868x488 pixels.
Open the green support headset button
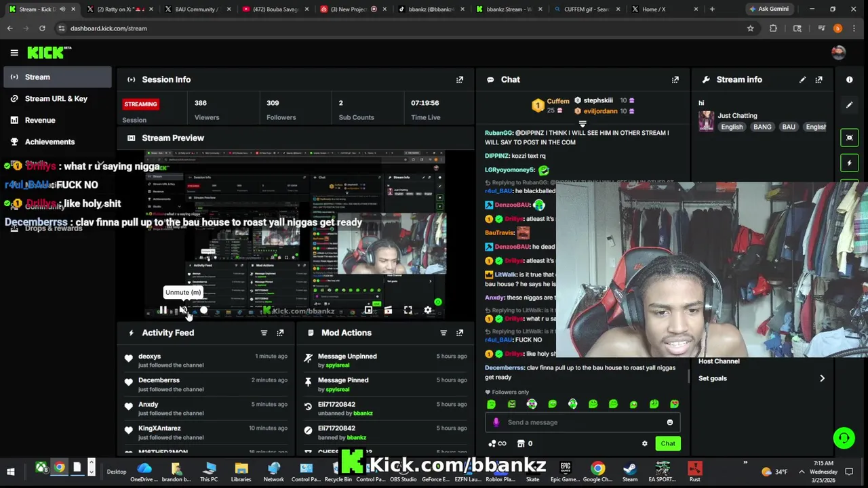(x=844, y=439)
